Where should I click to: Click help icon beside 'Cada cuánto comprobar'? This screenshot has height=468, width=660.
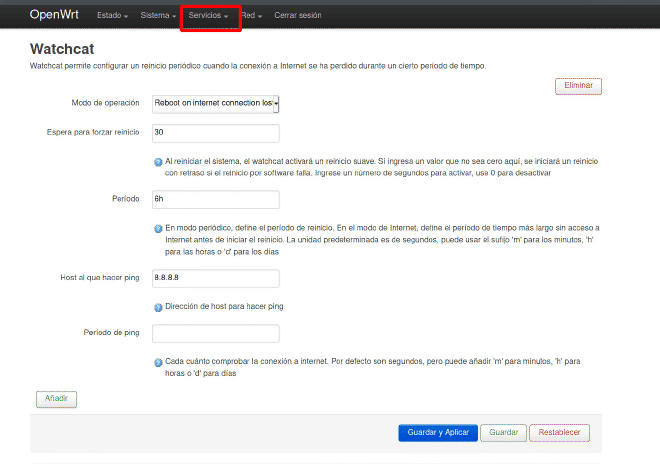pos(158,362)
